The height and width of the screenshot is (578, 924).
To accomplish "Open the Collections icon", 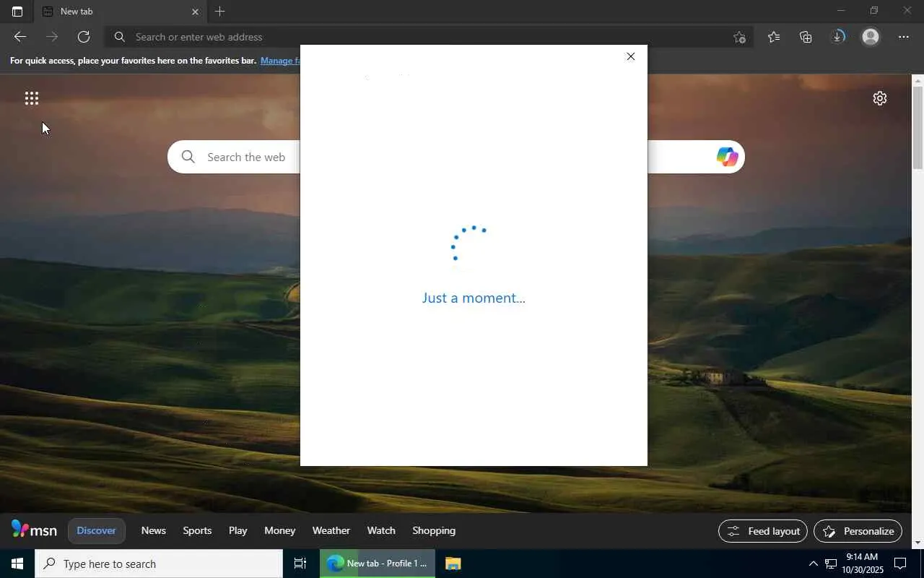I will 806,37.
